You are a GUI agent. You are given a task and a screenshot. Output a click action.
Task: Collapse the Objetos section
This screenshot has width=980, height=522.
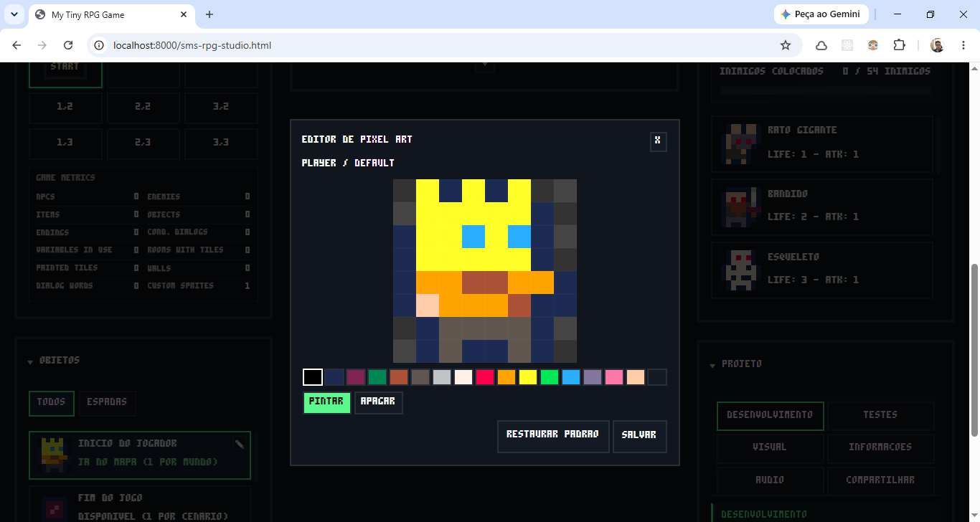click(x=30, y=362)
